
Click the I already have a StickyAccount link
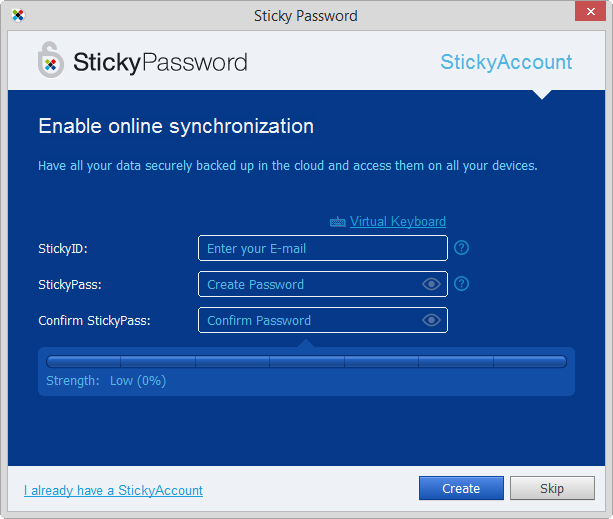click(x=113, y=490)
